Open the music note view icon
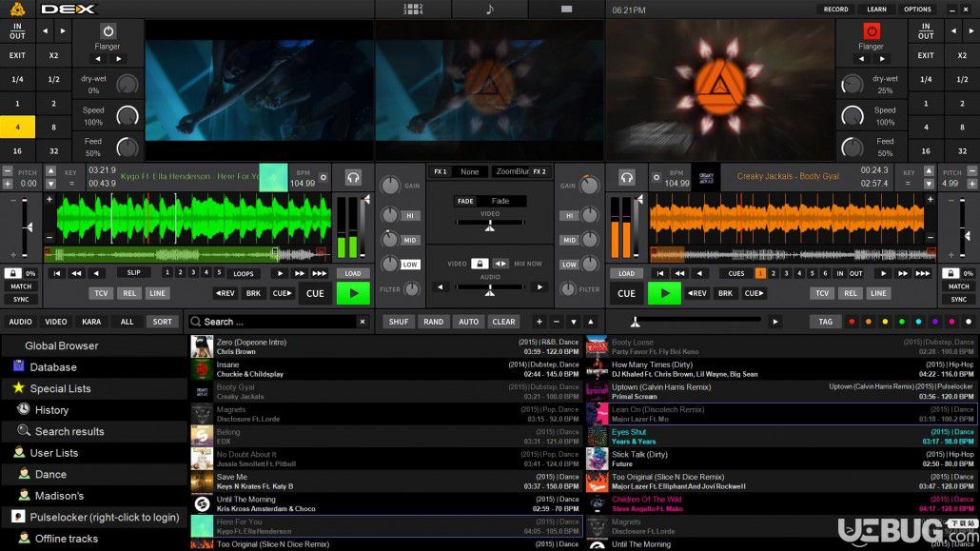 click(489, 10)
